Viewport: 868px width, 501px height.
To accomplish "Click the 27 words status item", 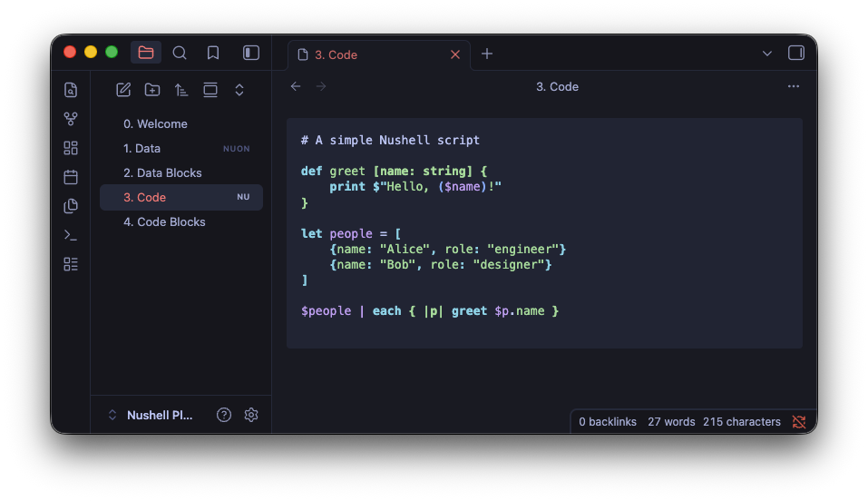I will tap(671, 422).
